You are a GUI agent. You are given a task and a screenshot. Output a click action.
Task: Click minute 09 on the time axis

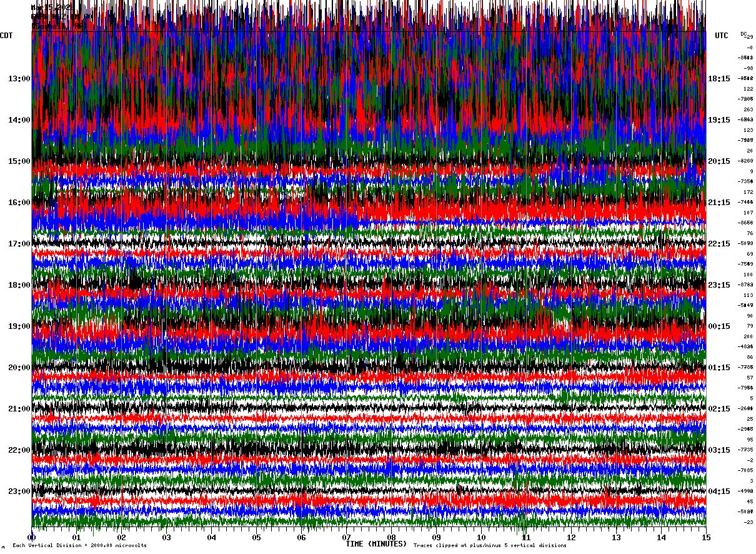point(437,537)
